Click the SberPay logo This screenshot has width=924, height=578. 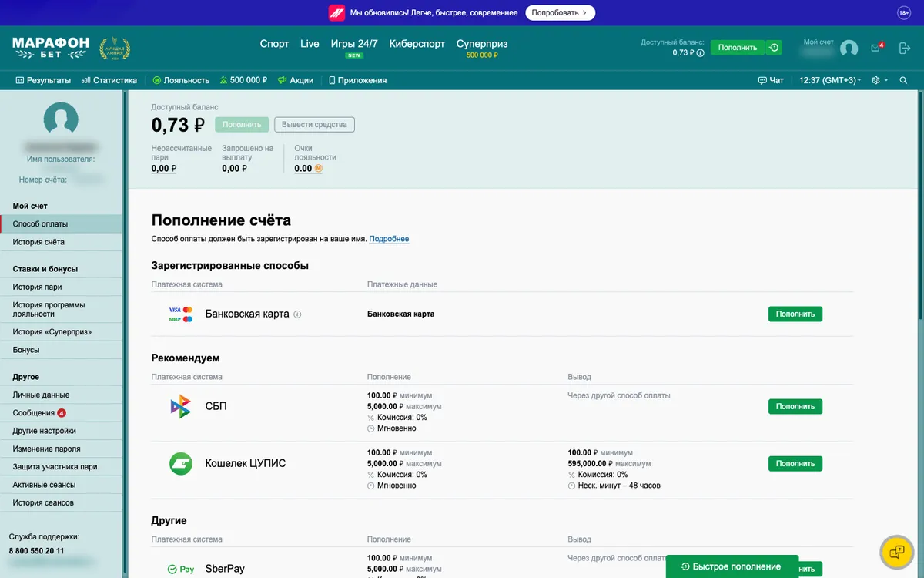181,570
